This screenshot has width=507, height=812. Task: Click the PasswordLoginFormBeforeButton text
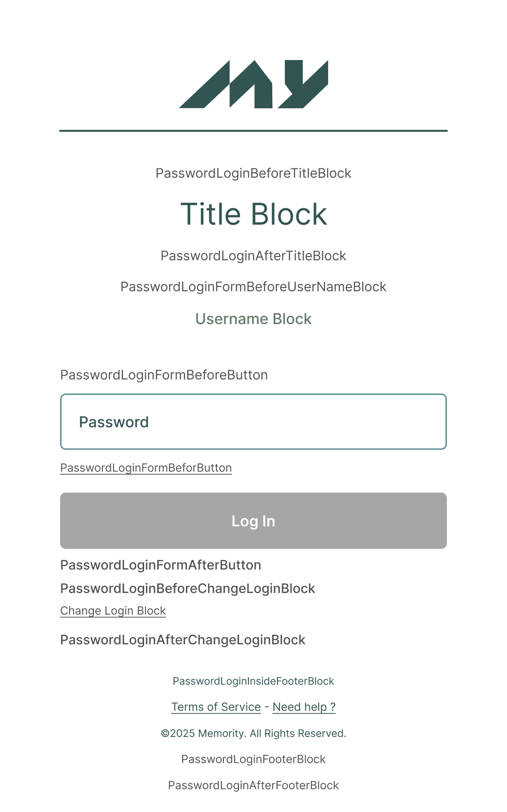pyautogui.click(x=163, y=375)
